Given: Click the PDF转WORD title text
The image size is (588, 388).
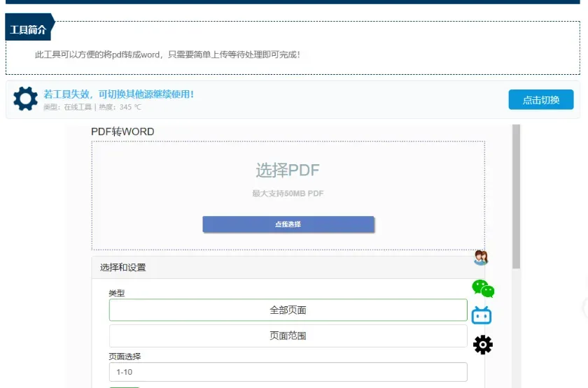Looking at the screenshot, I should 122,131.
